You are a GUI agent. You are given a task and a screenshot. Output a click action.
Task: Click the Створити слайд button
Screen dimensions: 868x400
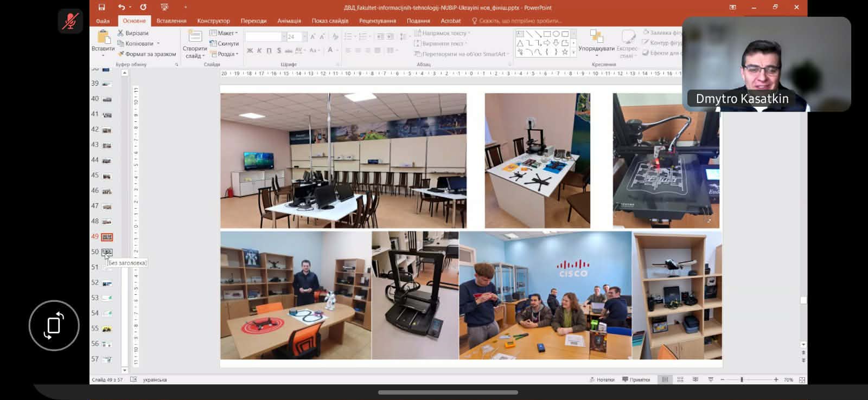pyautogui.click(x=194, y=43)
